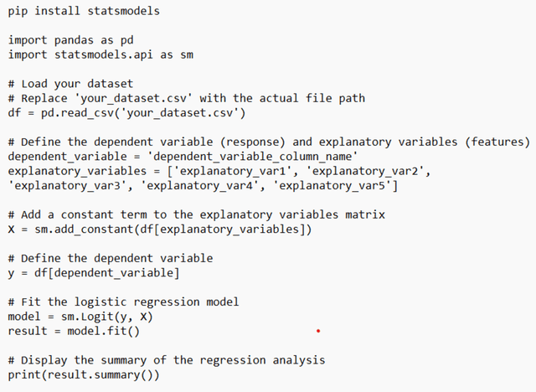Click the small red dot marker
536x392 pixels.
pyautogui.click(x=318, y=331)
